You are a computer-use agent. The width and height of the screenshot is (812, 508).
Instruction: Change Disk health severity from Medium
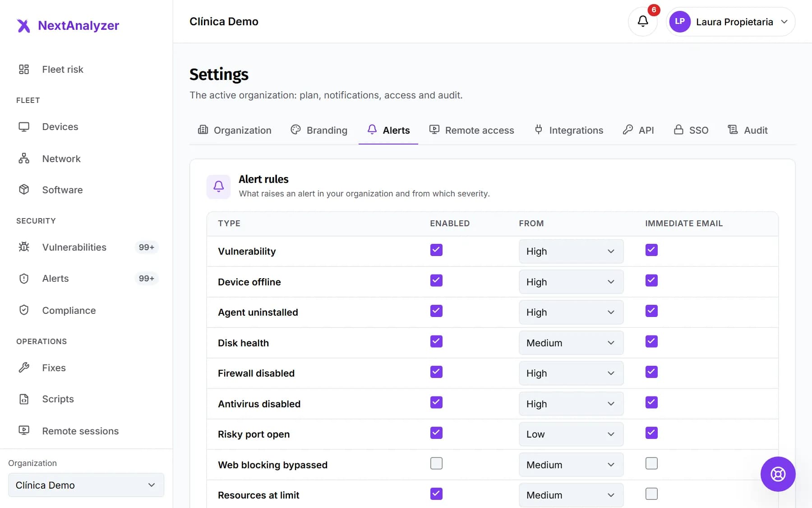[x=571, y=343]
